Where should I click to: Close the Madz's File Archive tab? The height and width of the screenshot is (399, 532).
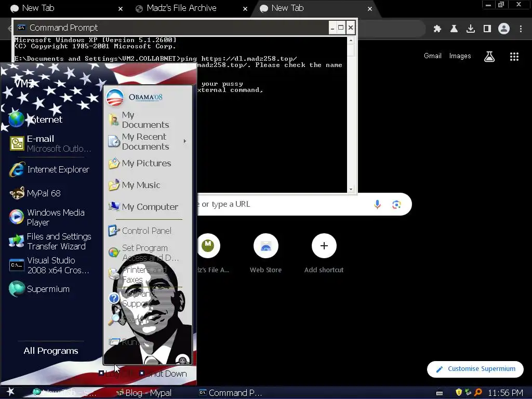[x=245, y=9]
